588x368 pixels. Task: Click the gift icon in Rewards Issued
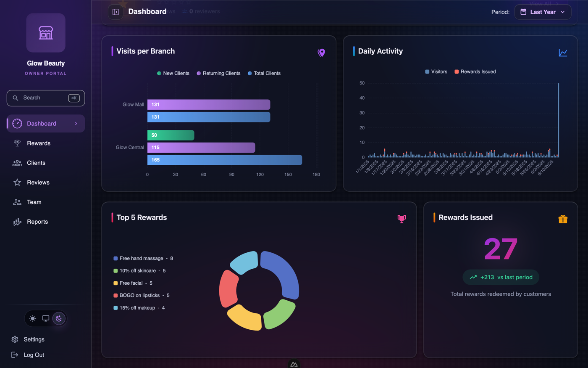(563, 219)
